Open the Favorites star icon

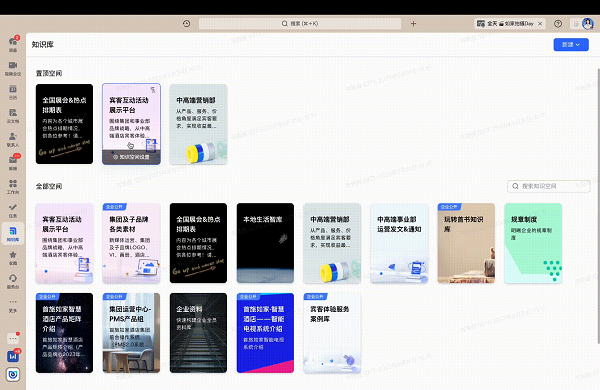[x=13, y=258]
